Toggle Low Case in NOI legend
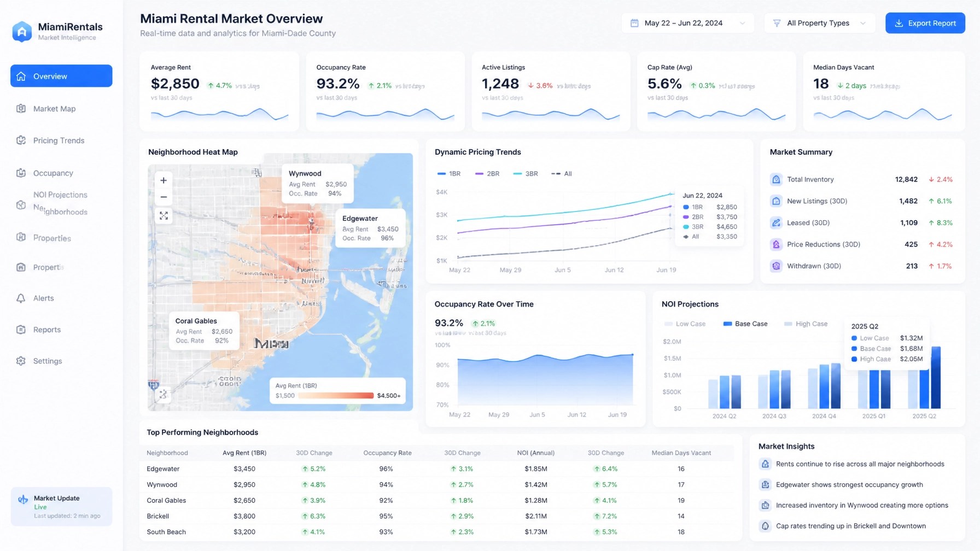This screenshot has width=980, height=551. (685, 324)
